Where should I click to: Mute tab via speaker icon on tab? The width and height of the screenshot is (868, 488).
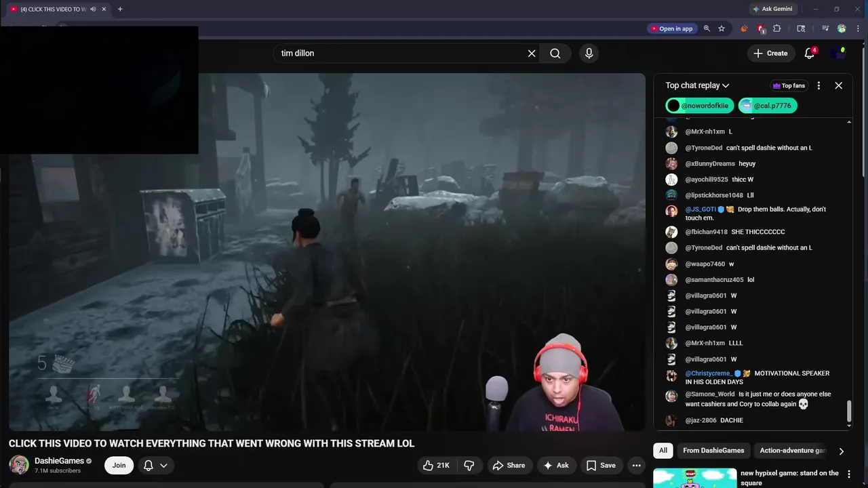[93, 9]
